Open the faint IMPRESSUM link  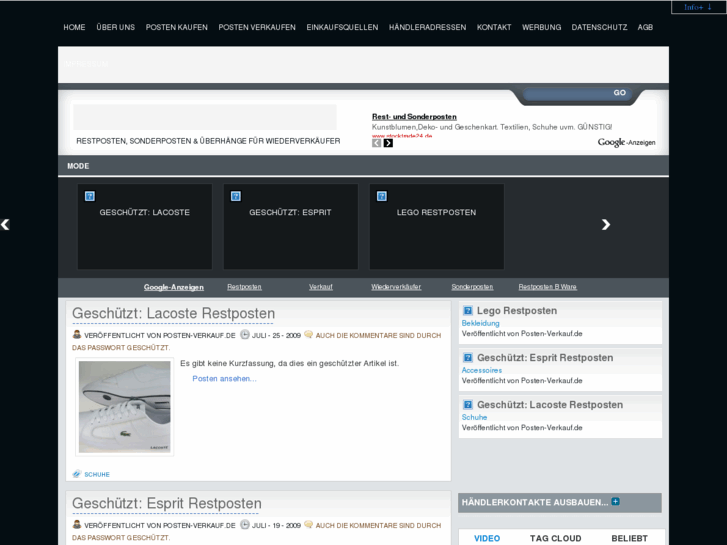pyautogui.click(x=86, y=64)
